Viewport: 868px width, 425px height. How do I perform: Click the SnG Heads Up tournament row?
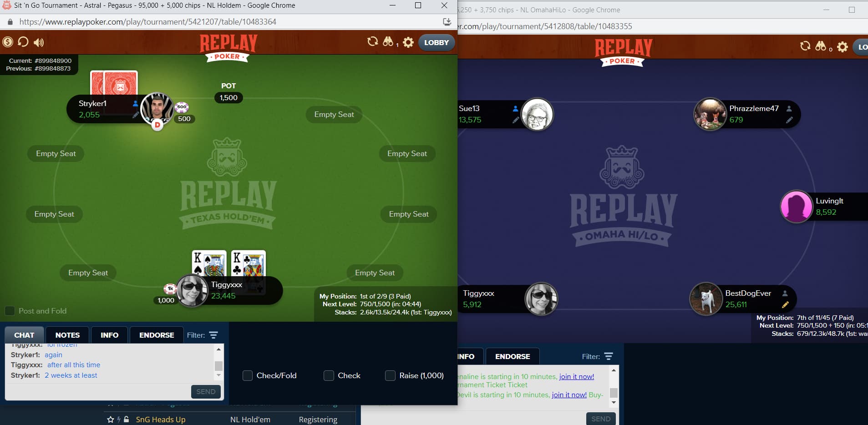click(x=230, y=419)
